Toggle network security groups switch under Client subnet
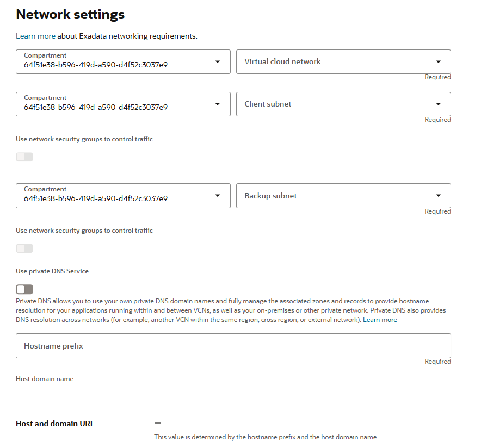This screenshot has width=487, height=448. [x=24, y=157]
